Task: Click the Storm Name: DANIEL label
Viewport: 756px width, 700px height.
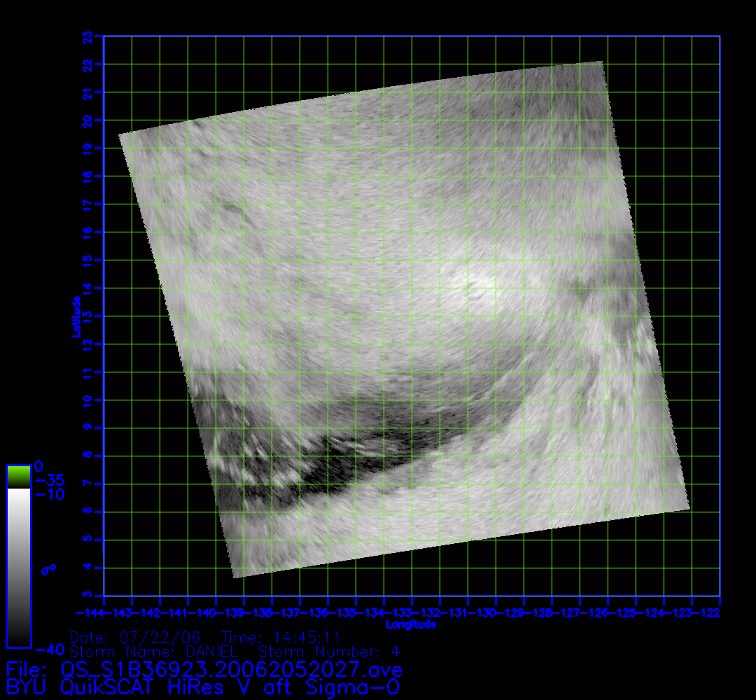Action: (x=155, y=652)
